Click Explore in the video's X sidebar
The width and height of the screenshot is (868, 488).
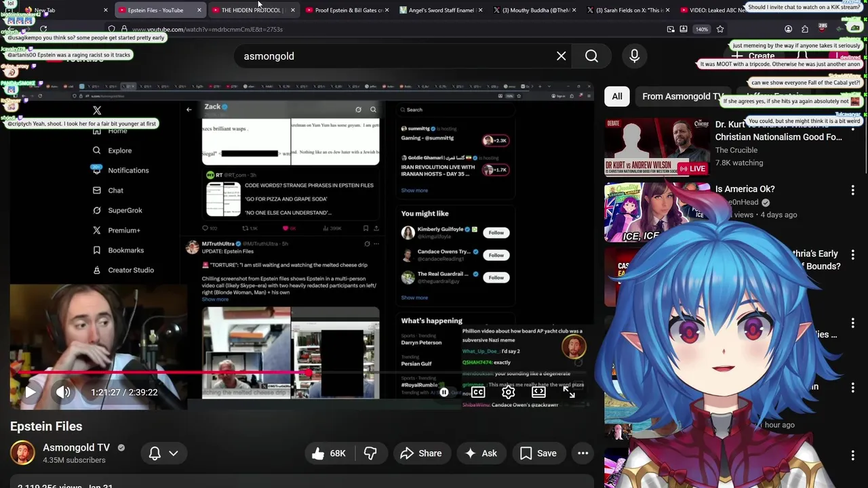click(x=113, y=150)
